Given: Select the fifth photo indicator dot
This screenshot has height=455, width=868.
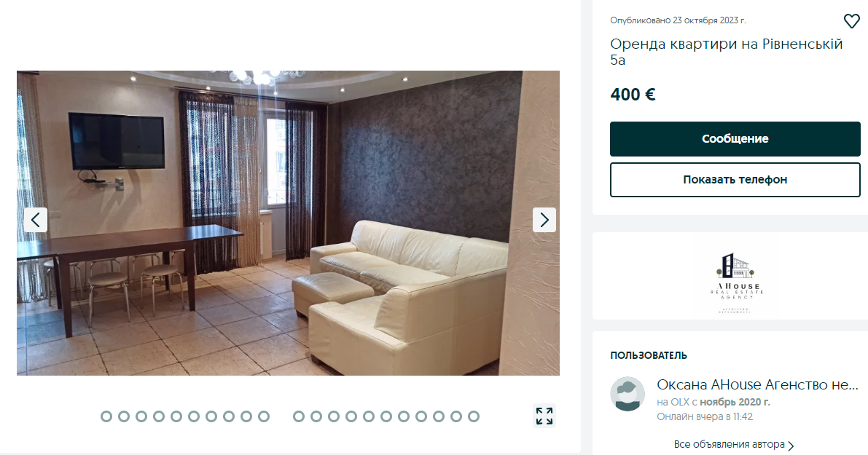Looking at the screenshot, I should click(176, 416).
